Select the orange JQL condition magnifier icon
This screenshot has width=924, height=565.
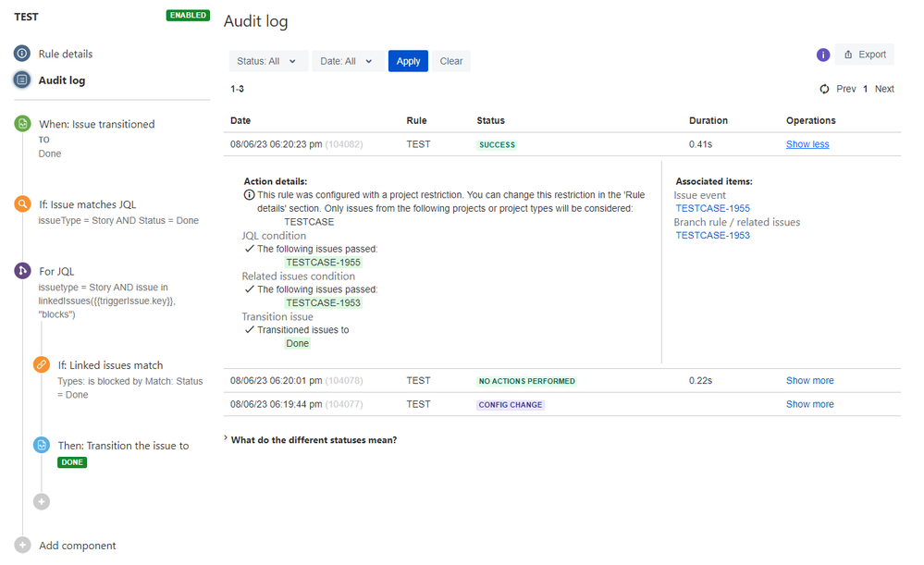pos(22,203)
